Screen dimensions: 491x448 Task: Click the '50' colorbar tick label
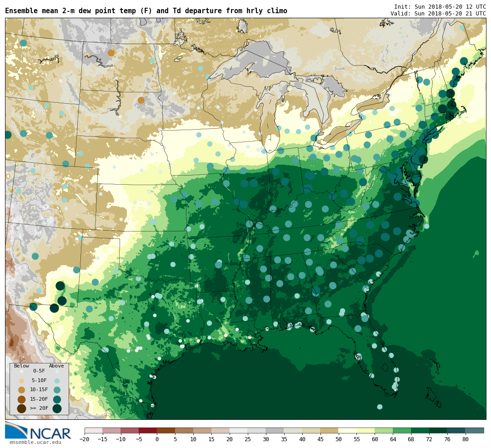[339, 439]
